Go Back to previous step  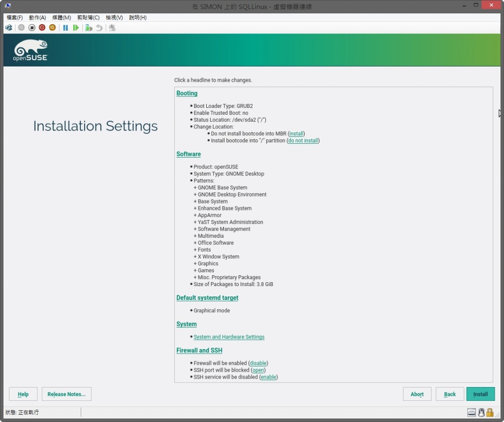coord(450,394)
